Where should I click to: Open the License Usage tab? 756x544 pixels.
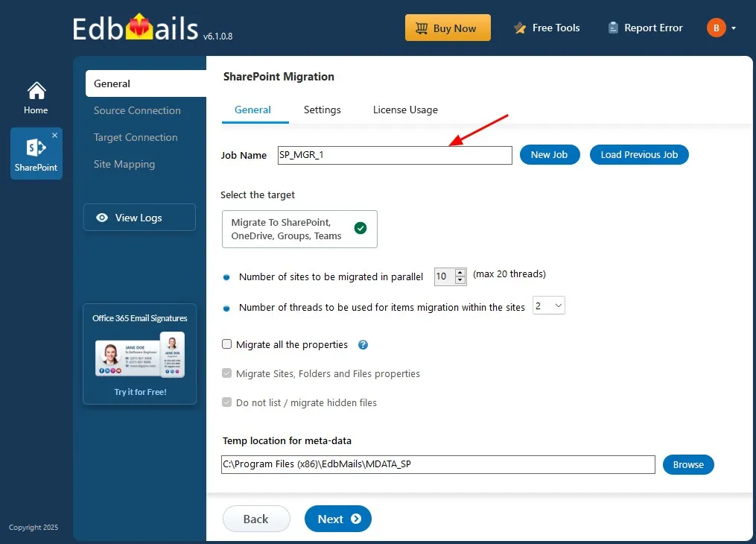[405, 110]
